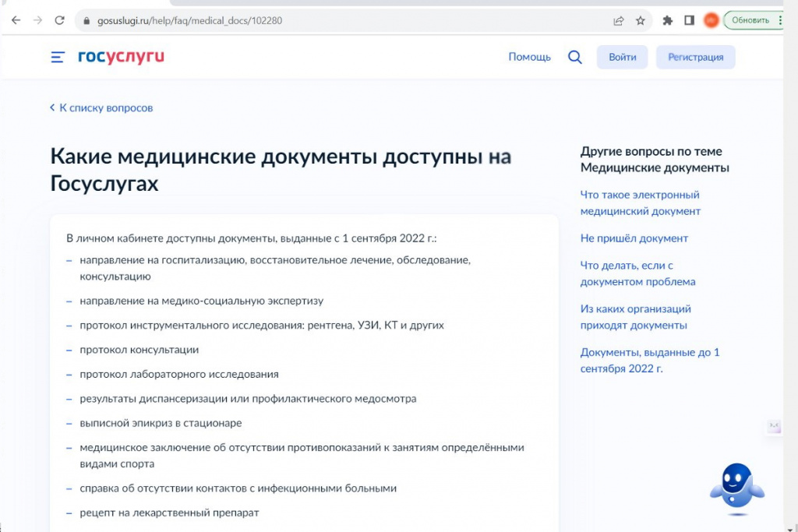Open Из каких организаций приходят документы link
This screenshot has width=798, height=532.
pyautogui.click(x=636, y=317)
